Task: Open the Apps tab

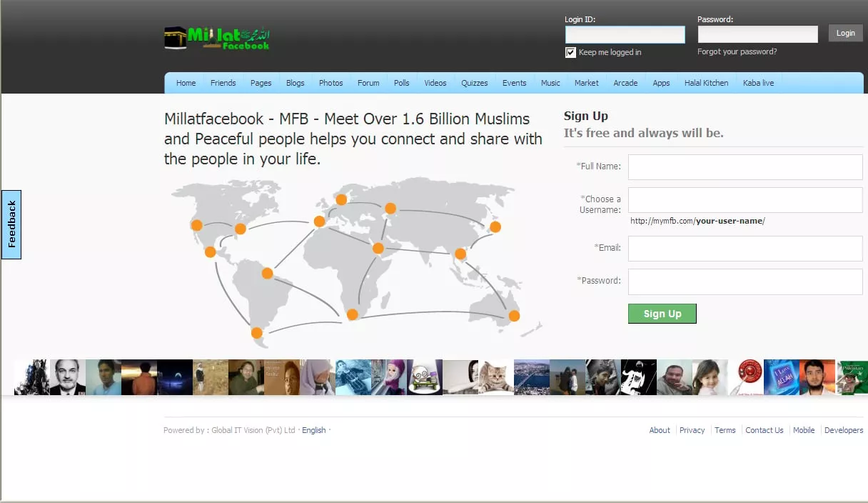Action: [662, 83]
